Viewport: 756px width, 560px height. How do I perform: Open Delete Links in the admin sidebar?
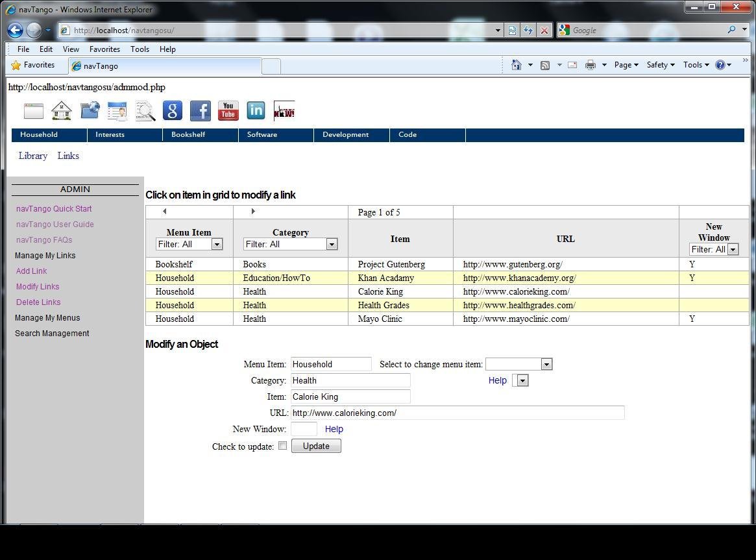[x=38, y=302]
